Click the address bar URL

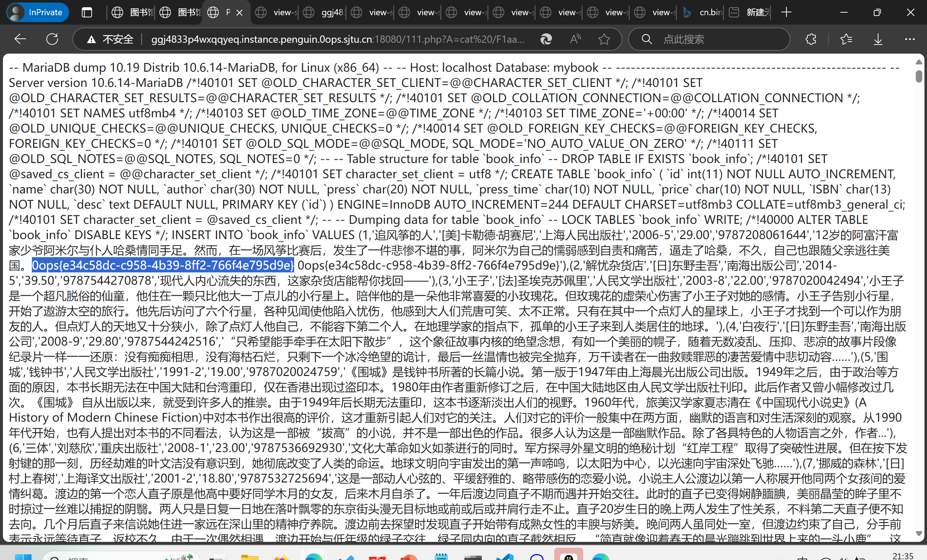(338, 39)
